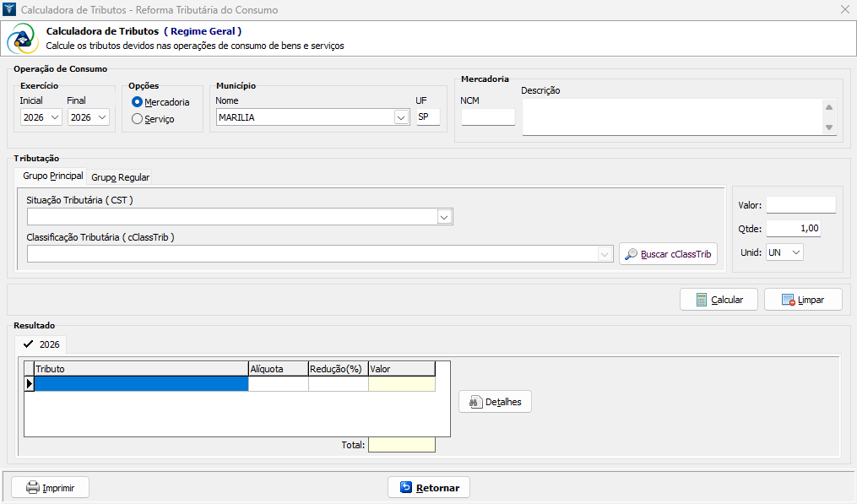Expand the Situação Tributária (CST) dropdown
The height and width of the screenshot is (504, 857).
pyautogui.click(x=445, y=217)
